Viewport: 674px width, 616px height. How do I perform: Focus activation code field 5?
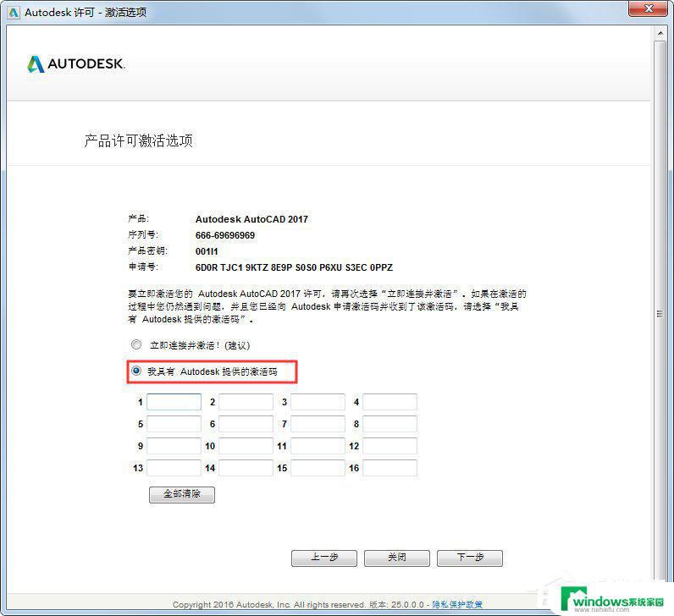174,424
